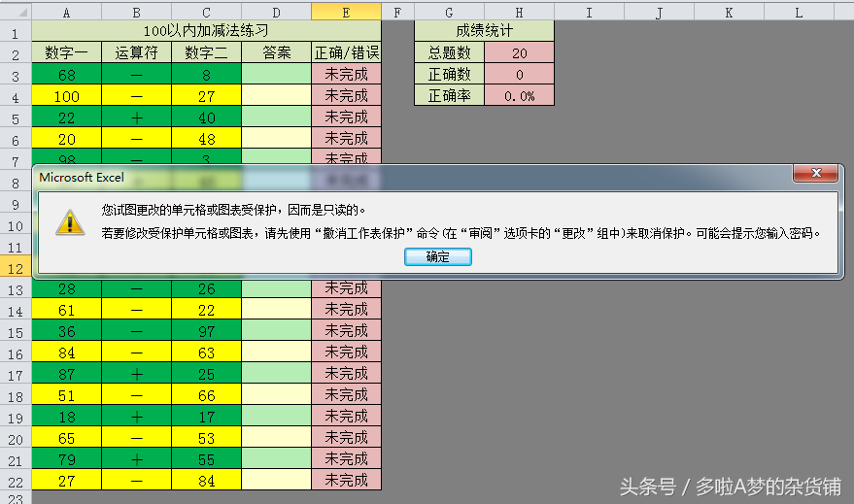This screenshot has height=504, width=854.
Task: Click cell containing 100 in row 4
Action: coord(66,96)
